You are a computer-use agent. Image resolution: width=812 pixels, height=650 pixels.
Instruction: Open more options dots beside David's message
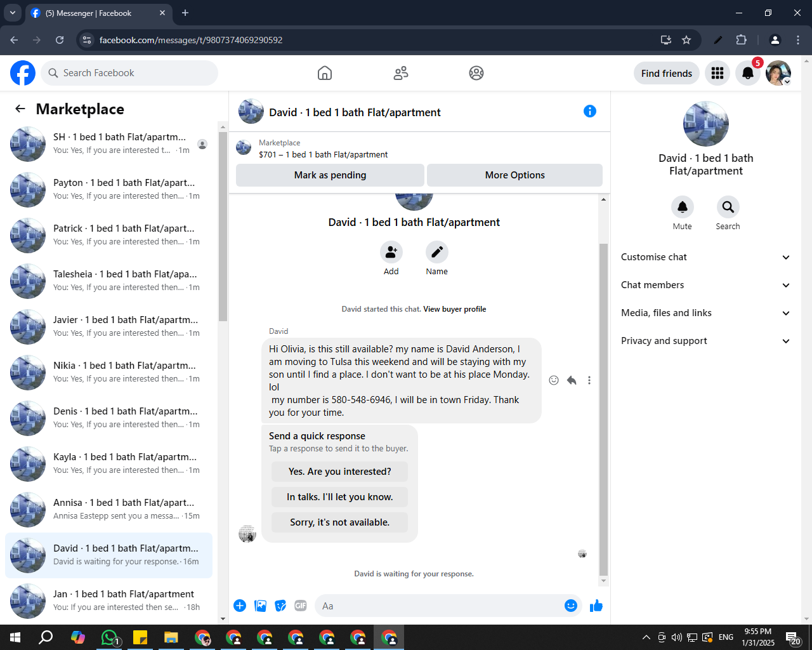coord(589,380)
